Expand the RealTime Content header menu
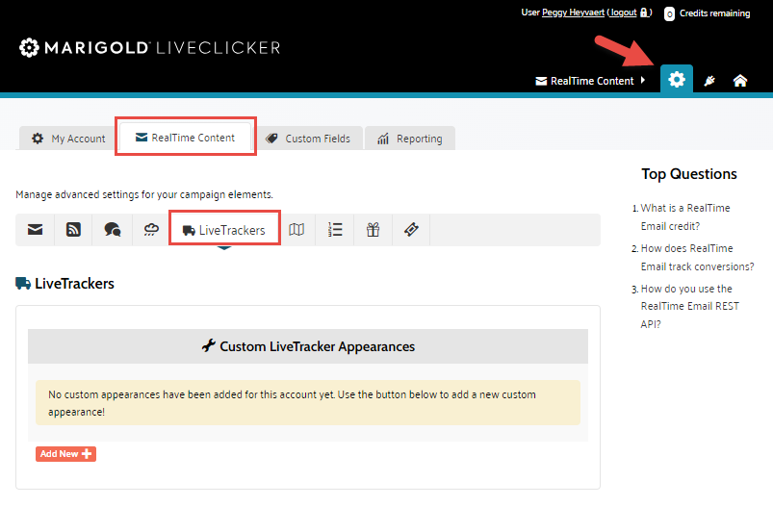773x532 pixels. tap(590, 81)
